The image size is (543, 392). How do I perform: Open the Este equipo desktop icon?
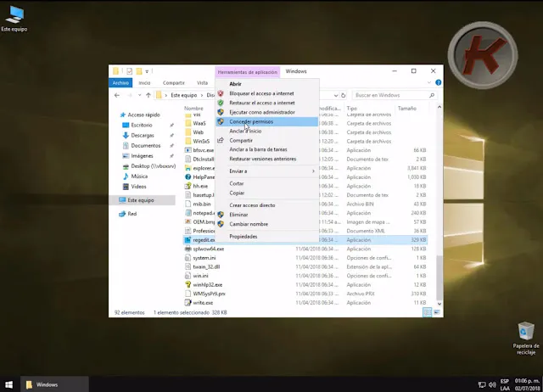(14, 19)
